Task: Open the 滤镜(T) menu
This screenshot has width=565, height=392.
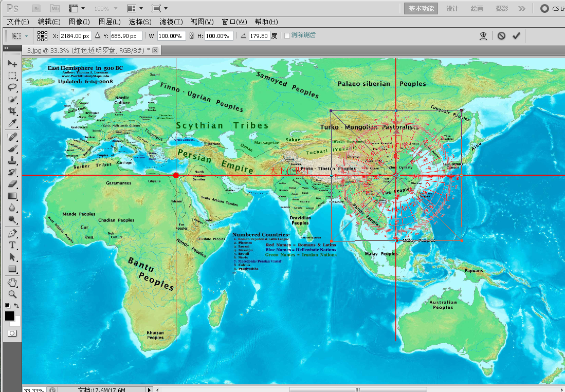Action: 171,22
